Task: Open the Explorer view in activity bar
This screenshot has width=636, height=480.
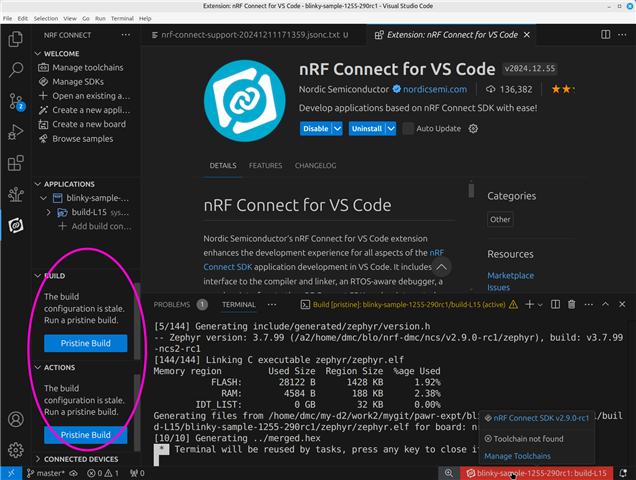Action: 15,39
